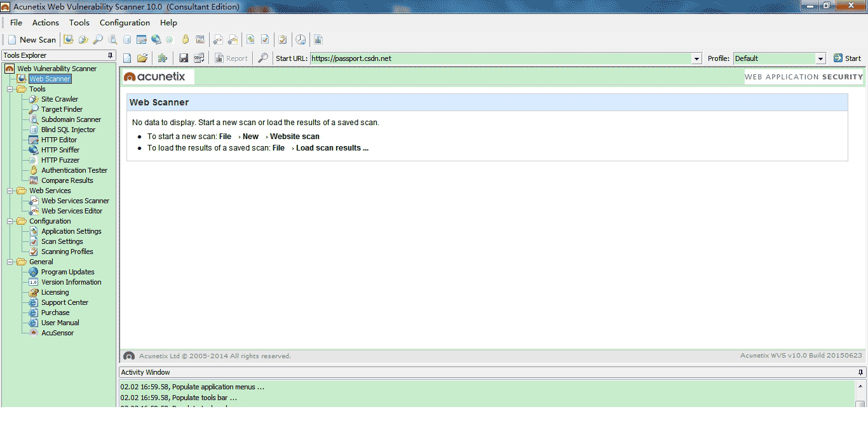Select Compare Results in the tree

(x=67, y=180)
